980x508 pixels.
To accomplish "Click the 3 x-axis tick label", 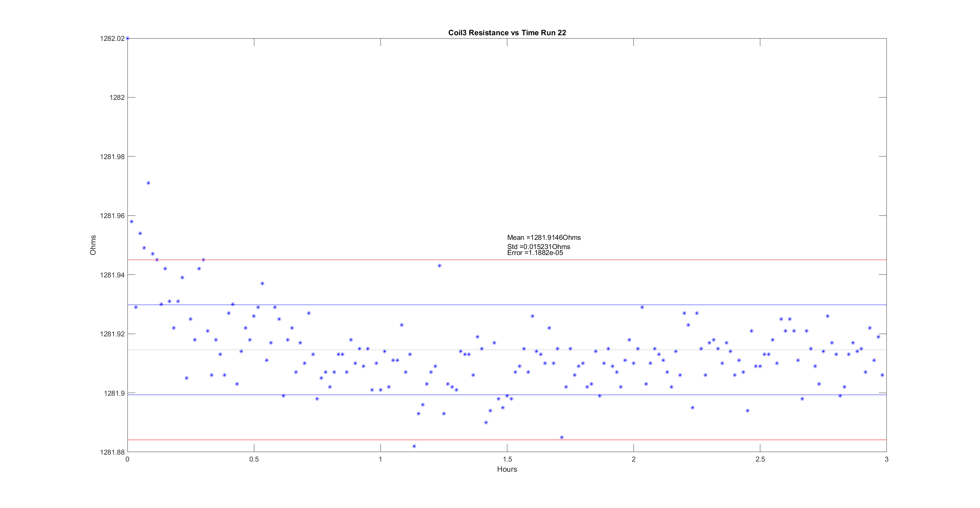I will pyautogui.click(x=886, y=459).
